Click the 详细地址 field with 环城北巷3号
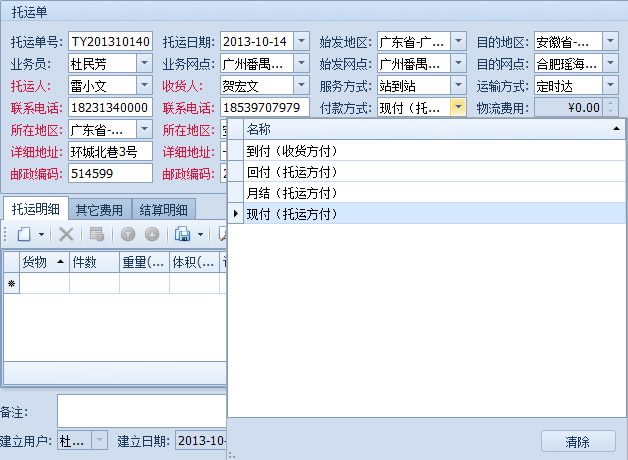The width and height of the screenshot is (628, 460). coord(109,152)
